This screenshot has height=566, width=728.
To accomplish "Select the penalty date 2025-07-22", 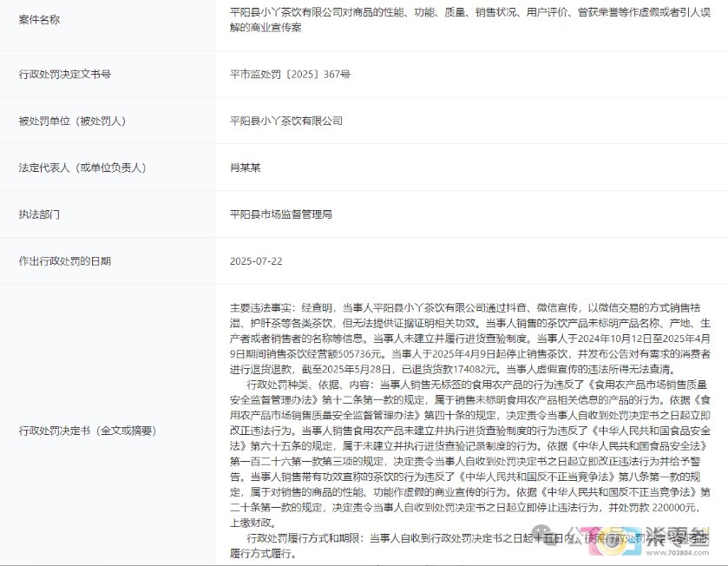I will [x=256, y=261].
